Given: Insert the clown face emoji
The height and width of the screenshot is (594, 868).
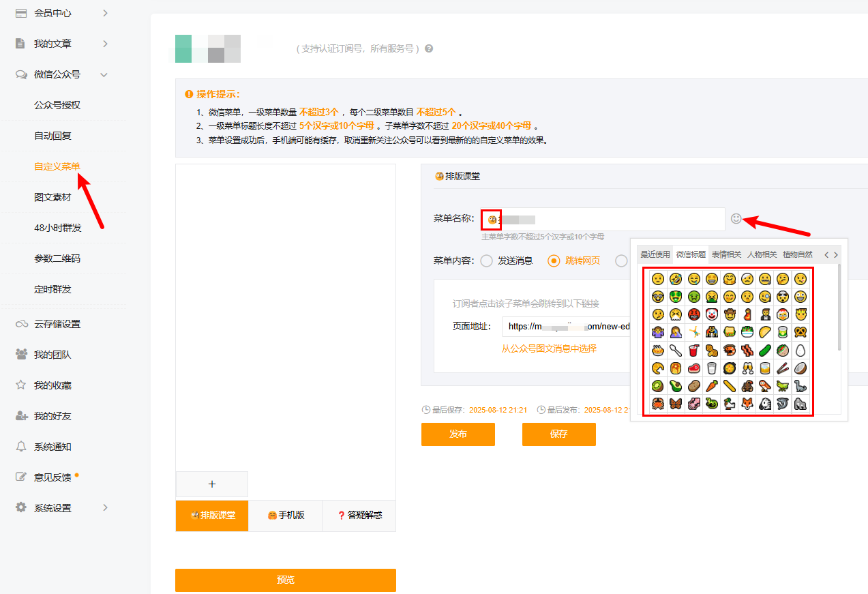Looking at the screenshot, I should (712, 314).
